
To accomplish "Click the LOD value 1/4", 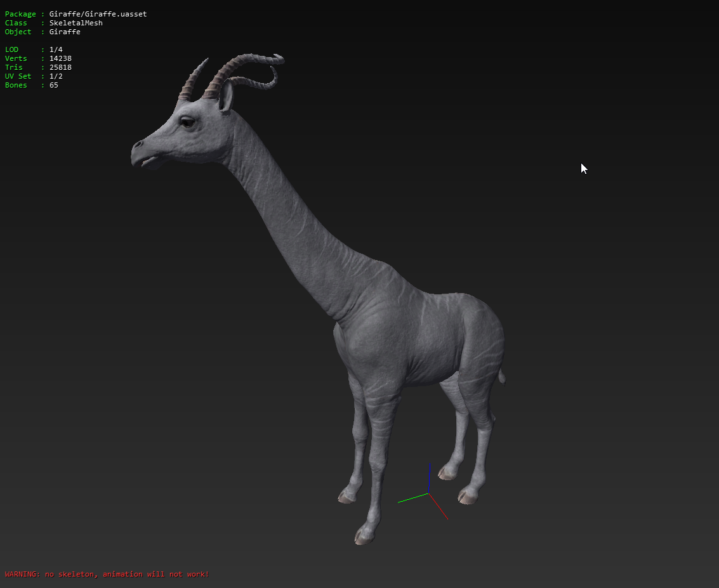I will coord(56,49).
